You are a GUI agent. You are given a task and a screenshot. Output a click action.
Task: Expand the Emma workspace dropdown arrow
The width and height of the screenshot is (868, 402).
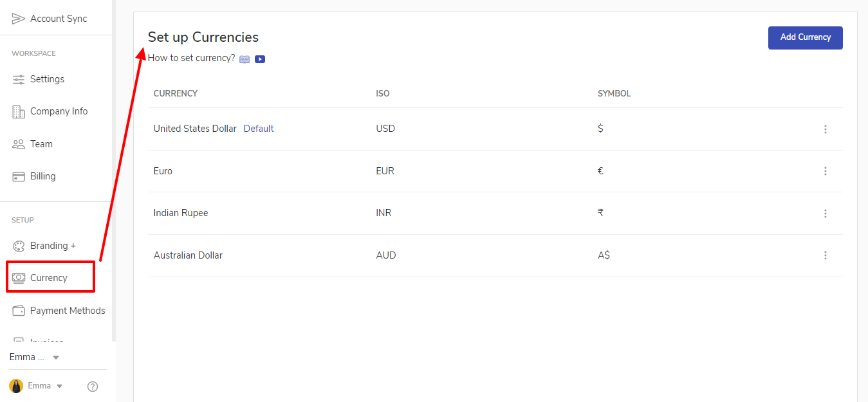tap(56, 358)
